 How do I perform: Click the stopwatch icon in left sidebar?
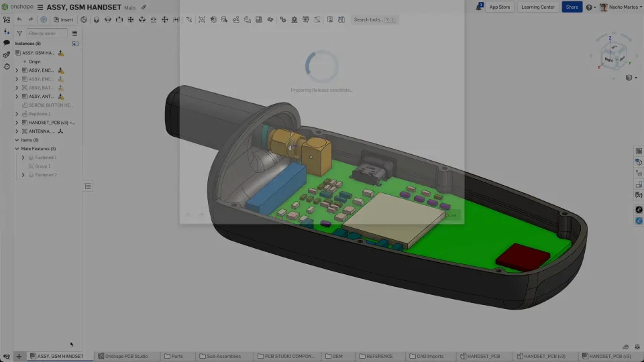coord(7,66)
